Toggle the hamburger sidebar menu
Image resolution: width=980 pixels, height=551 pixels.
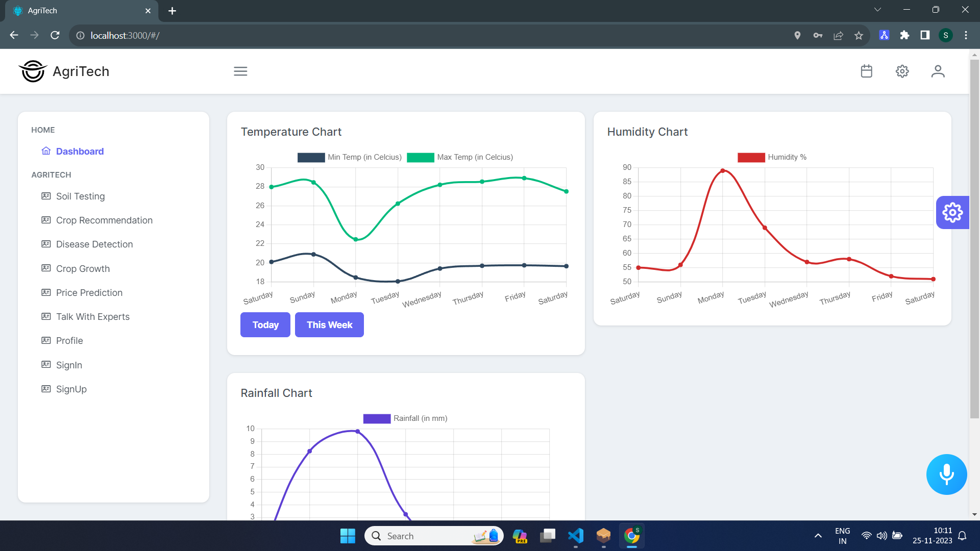pyautogui.click(x=240, y=71)
